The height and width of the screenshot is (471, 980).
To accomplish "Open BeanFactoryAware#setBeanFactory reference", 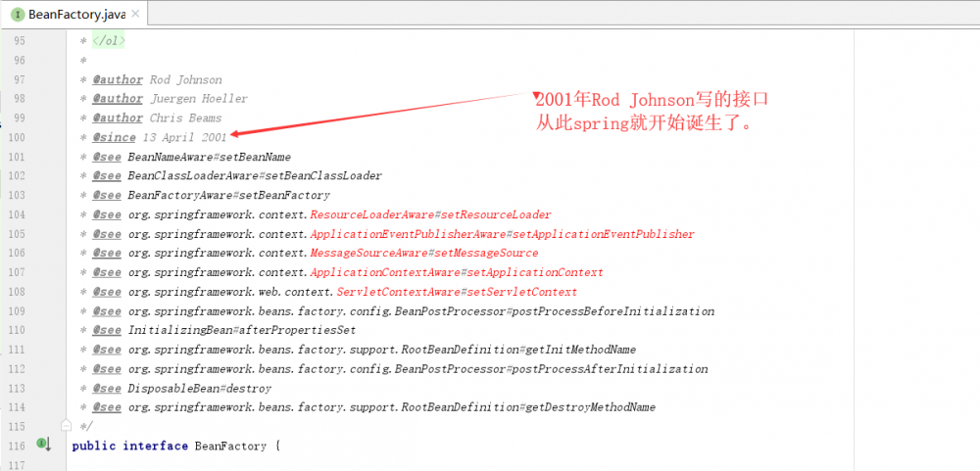I will [x=228, y=196].
